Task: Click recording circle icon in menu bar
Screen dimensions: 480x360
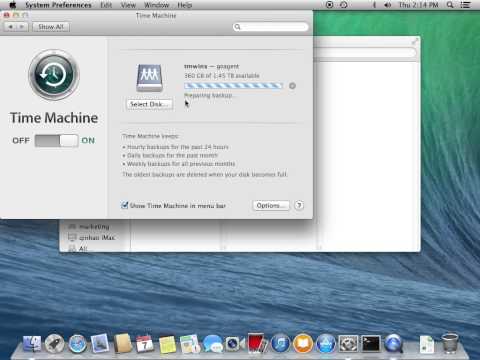Action: 329,5
